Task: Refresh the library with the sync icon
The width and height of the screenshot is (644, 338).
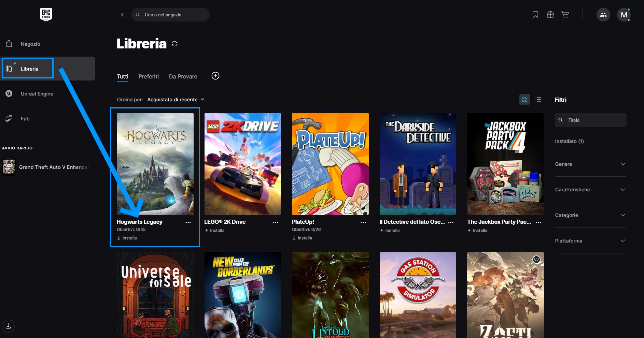Action: tap(174, 44)
